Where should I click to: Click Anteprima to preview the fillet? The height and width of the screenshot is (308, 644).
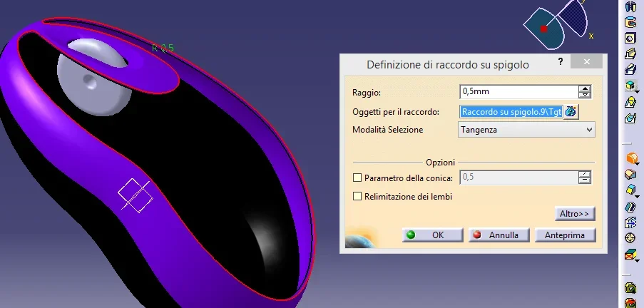coord(565,235)
